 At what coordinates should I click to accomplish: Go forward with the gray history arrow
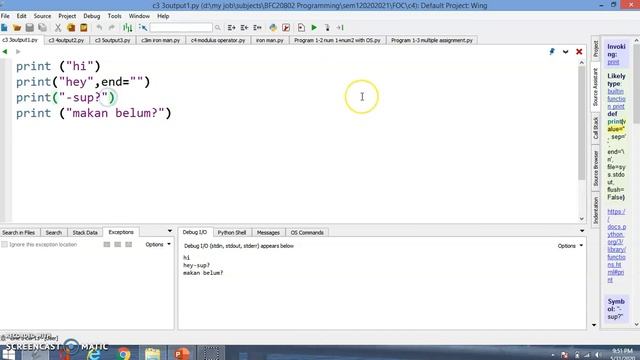point(18,51)
